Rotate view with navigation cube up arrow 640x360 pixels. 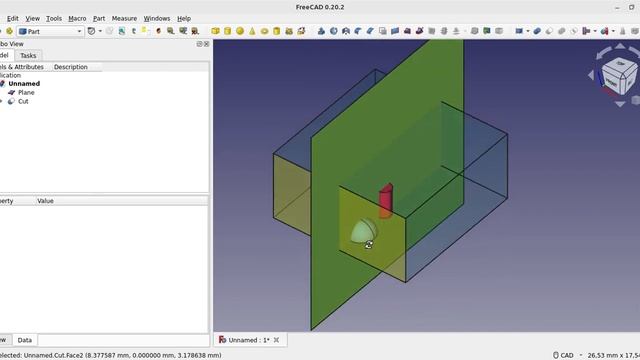click(620, 46)
